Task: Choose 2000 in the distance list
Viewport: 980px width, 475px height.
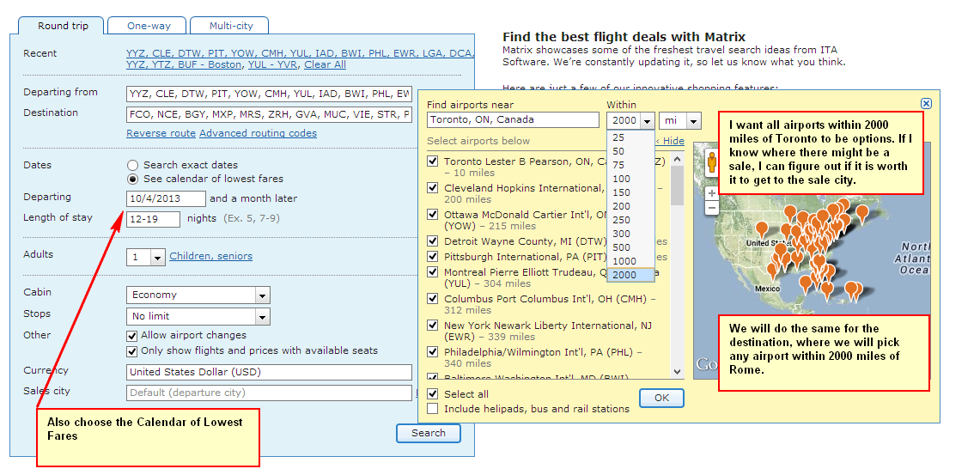Action: click(x=630, y=275)
